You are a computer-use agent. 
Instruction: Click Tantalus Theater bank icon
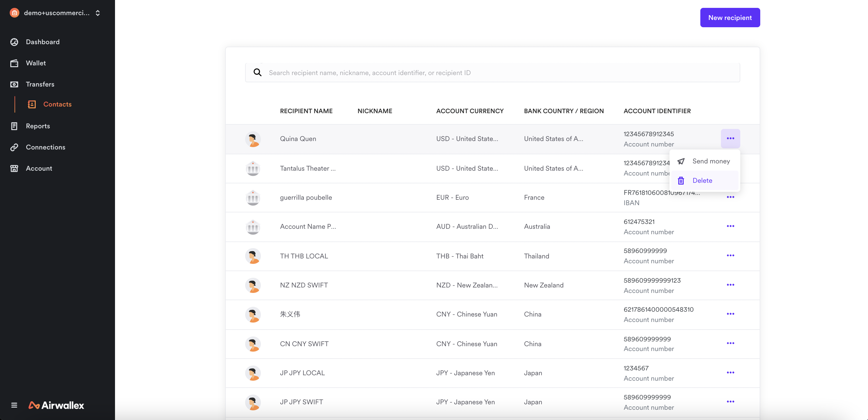coord(253,169)
